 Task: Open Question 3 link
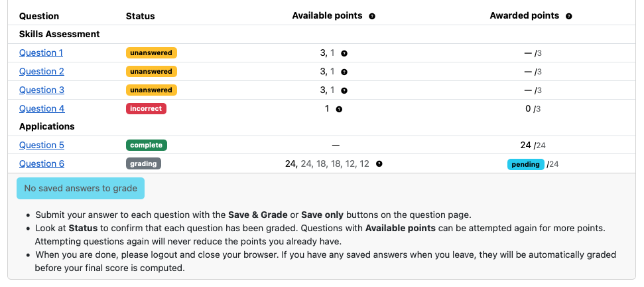[x=42, y=90]
